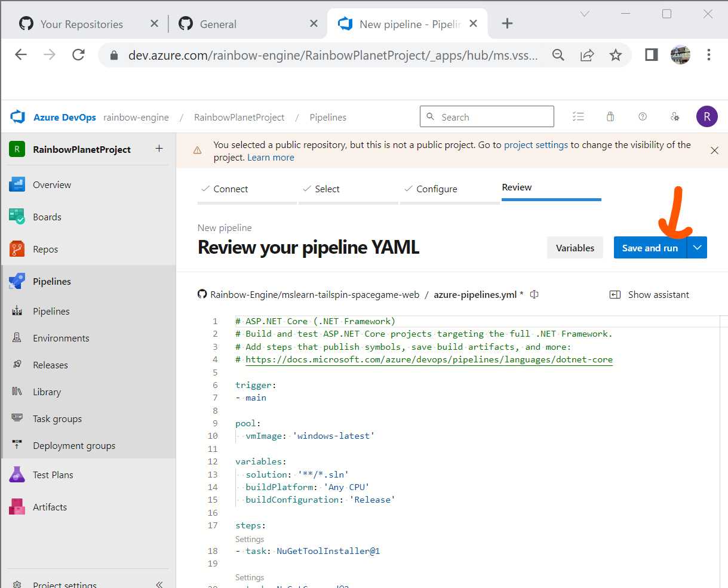The height and width of the screenshot is (588, 728).
Task: Click the trigger: line in YAML
Action: (x=256, y=385)
